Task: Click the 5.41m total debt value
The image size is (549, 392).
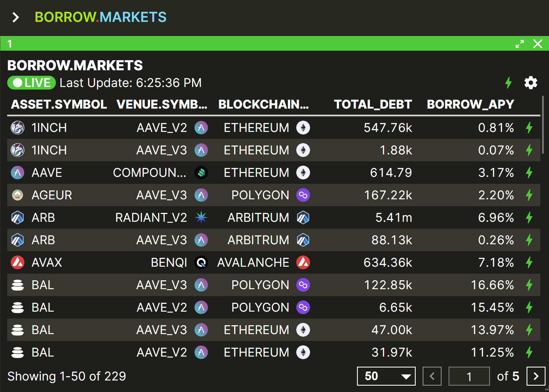Action: [394, 217]
